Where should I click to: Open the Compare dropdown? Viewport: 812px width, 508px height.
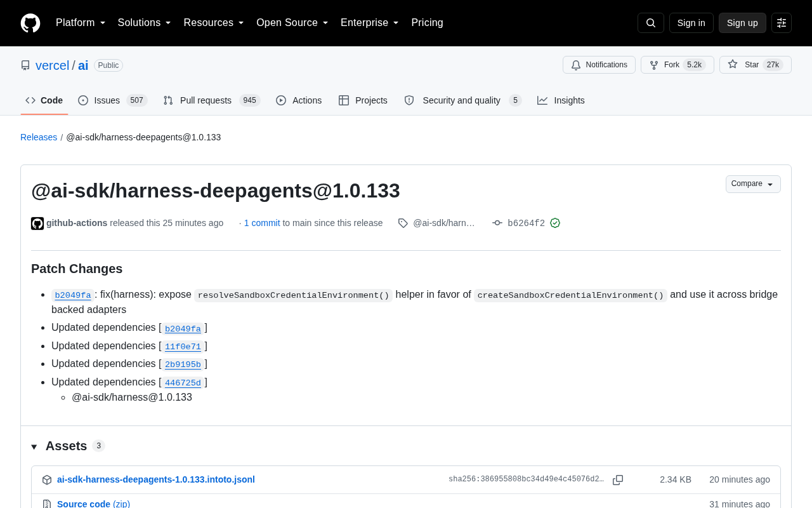pyautogui.click(x=753, y=184)
